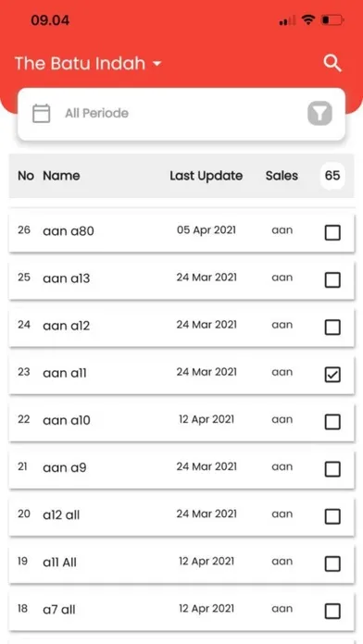The image size is (363, 644).
Task: Click the calendar icon beside All Periode
Action: 41,114
